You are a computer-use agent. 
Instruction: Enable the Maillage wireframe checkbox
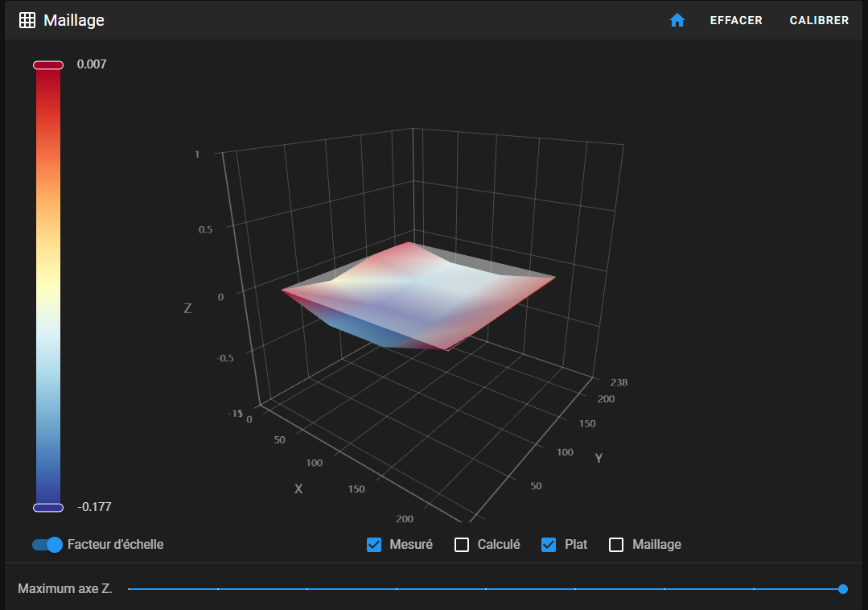[x=616, y=545]
